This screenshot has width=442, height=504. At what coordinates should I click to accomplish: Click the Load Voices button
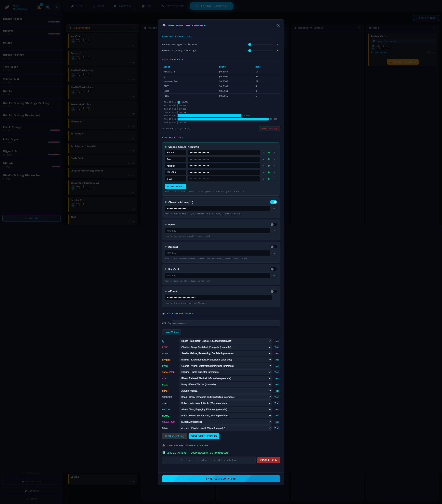(x=171, y=332)
